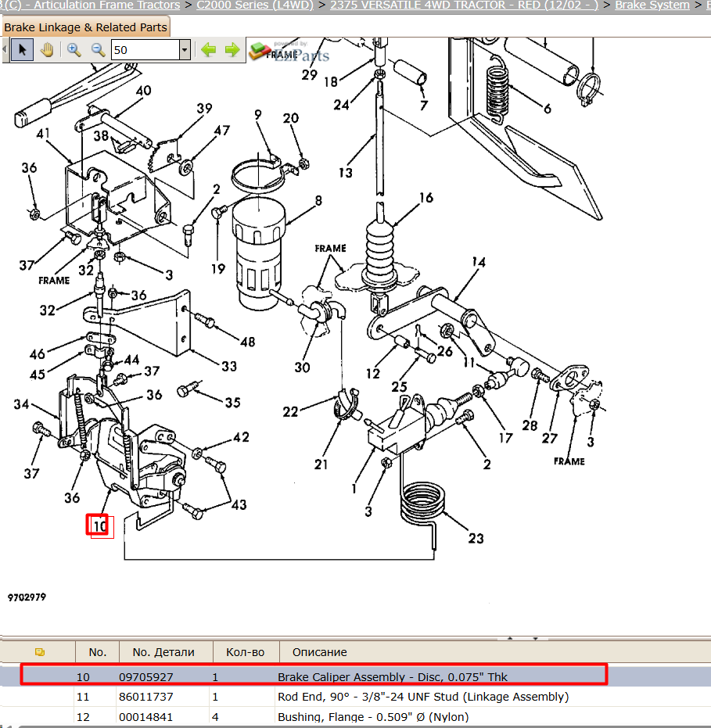
Task: Click callout 48 on the diagram
Action: click(x=247, y=342)
